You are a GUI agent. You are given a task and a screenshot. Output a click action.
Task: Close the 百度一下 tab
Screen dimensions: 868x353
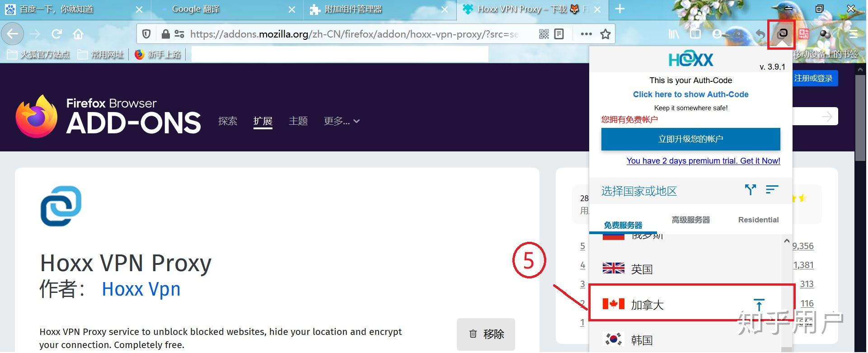point(139,9)
